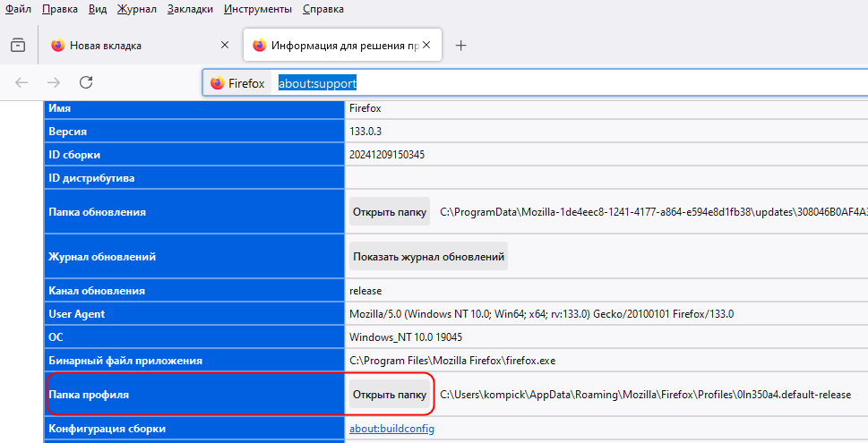
Task: Close the Новая вкладка tab
Action: pyautogui.click(x=225, y=45)
